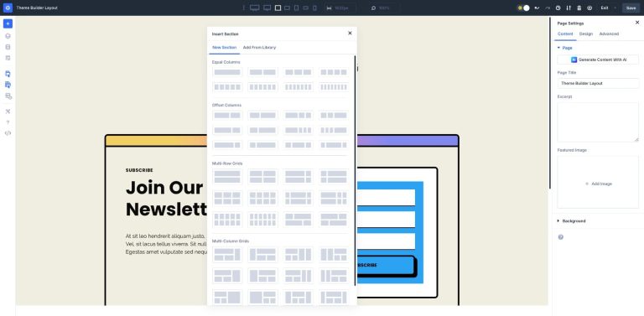The image size is (644, 316).
Task: Choose the four equal columns layout
Action: 334,72
